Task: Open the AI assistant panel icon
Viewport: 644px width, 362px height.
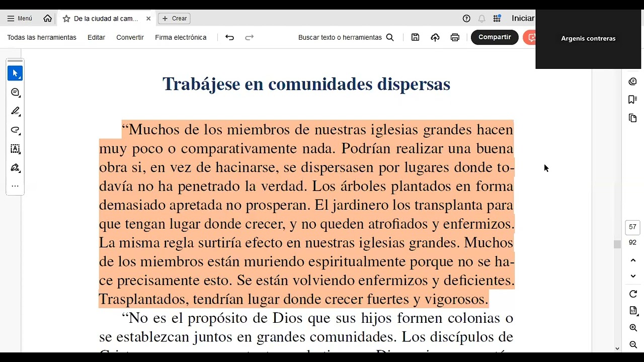Action: (633, 81)
